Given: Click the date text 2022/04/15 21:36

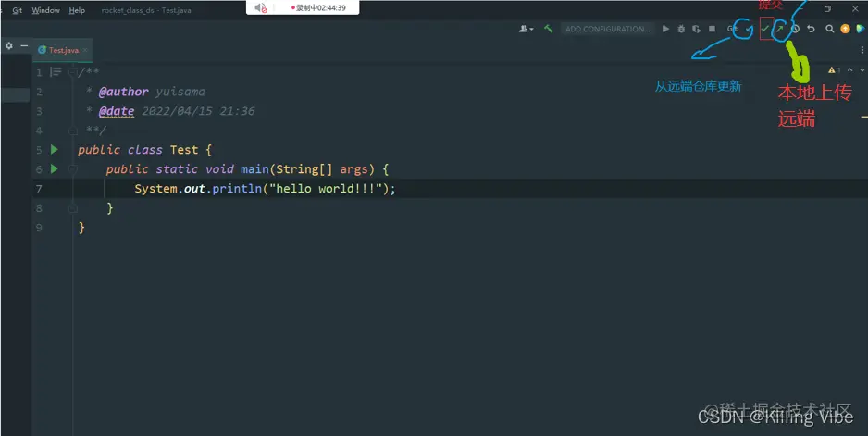Looking at the screenshot, I should point(198,111).
